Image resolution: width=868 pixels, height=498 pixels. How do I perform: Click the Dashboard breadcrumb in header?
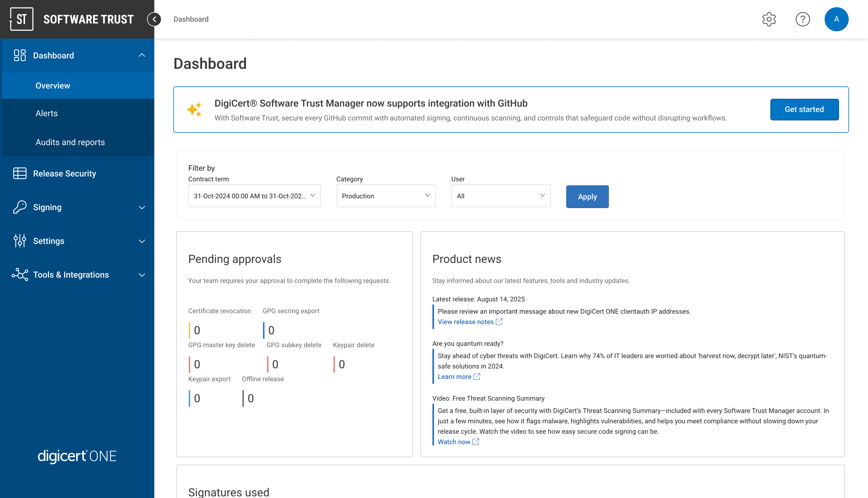(191, 19)
